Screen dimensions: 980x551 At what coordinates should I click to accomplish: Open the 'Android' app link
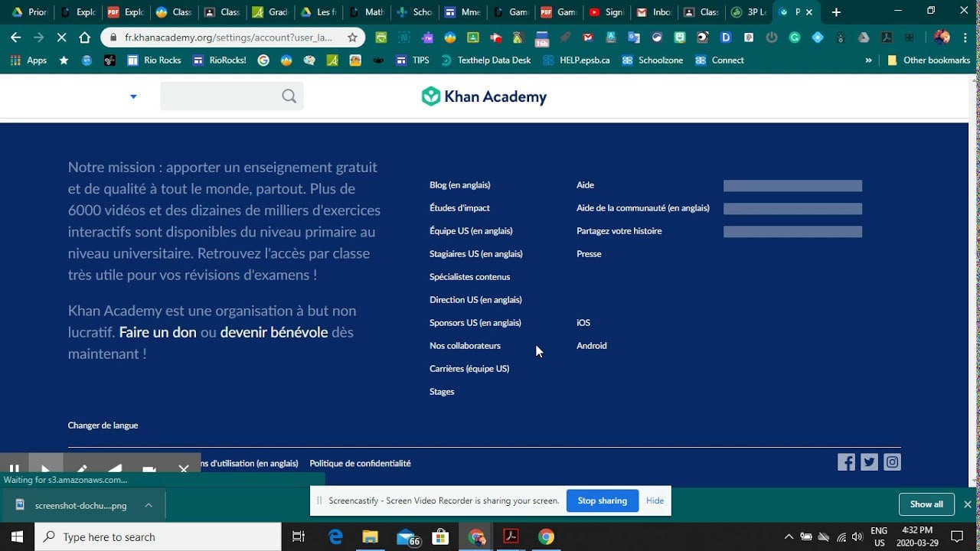592,346
